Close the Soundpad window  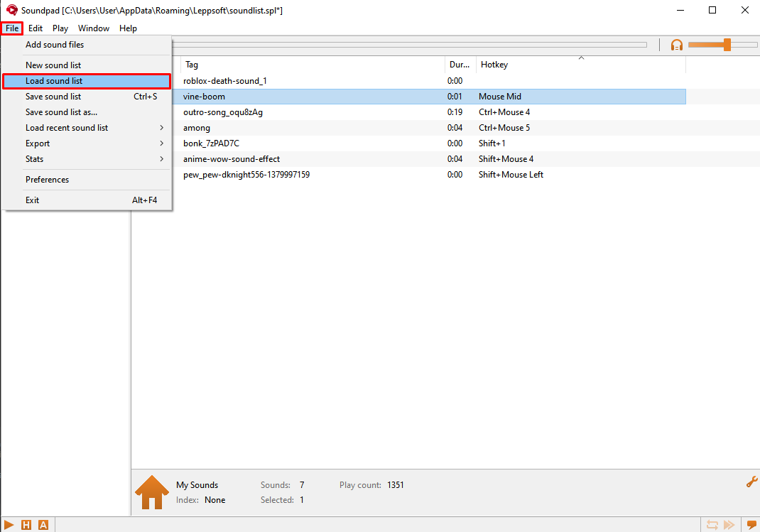click(744, 10)
